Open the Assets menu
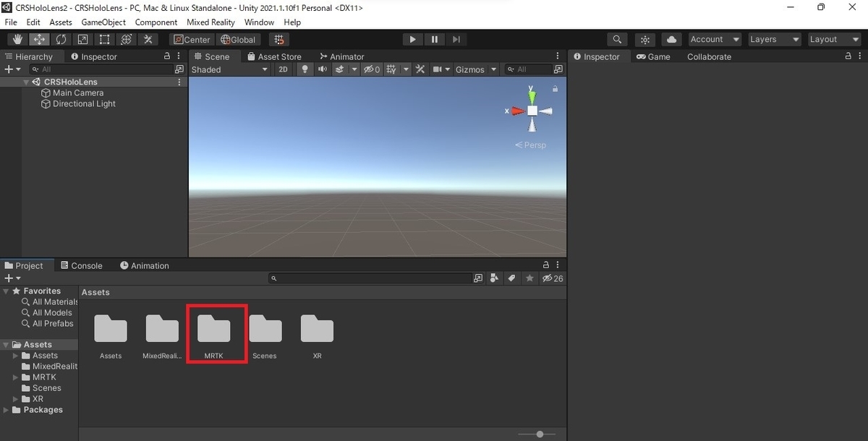The image size is (868, 441). click(61, 22)
